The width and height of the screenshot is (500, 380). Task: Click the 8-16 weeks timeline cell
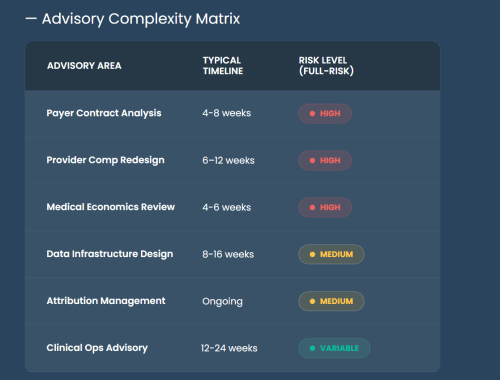tap(228, 254)
